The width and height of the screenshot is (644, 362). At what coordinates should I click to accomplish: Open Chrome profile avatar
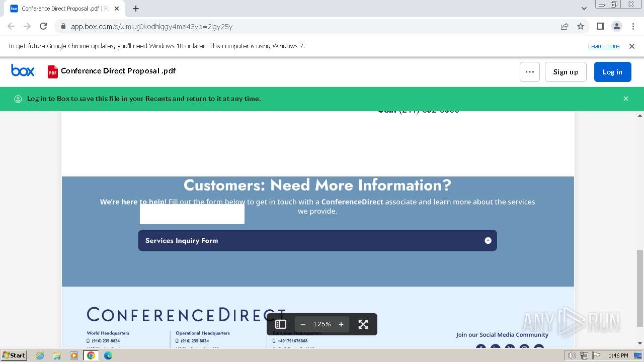click(x=617, y=26)
